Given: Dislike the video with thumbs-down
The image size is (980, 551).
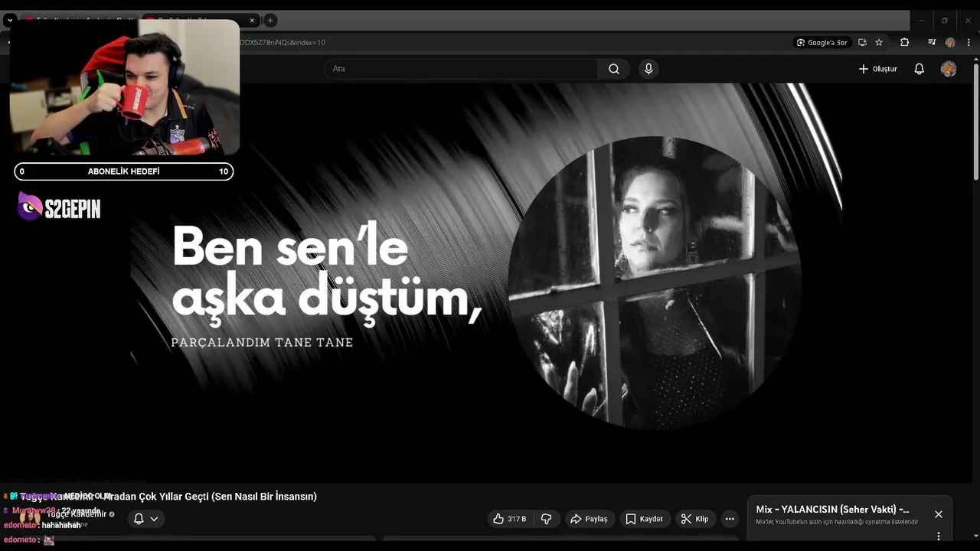Looking at the screenshot, I should [546, 519].
